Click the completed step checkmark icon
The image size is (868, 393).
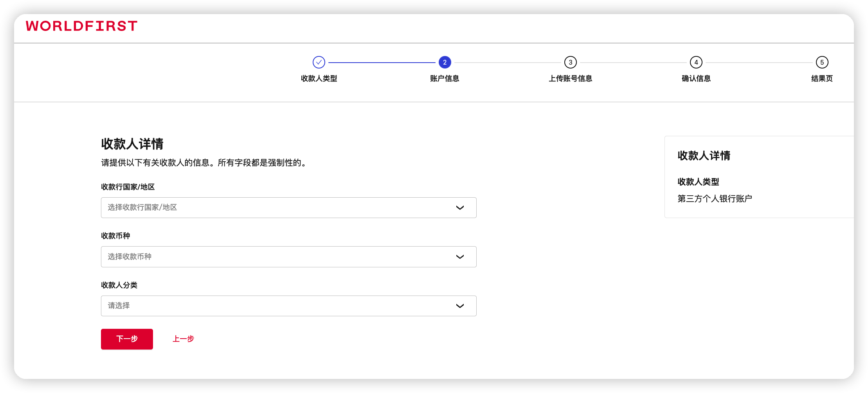pos(319,62)
